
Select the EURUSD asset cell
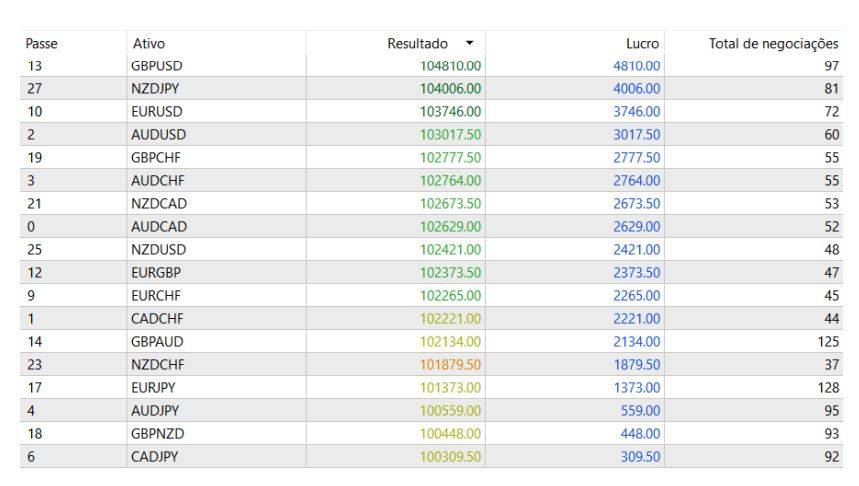(157, 111)
